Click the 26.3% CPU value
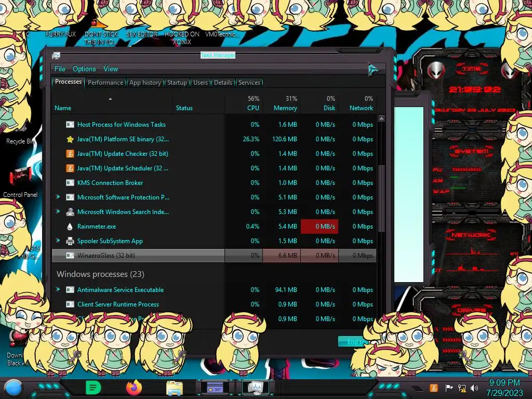 point(251,139)
